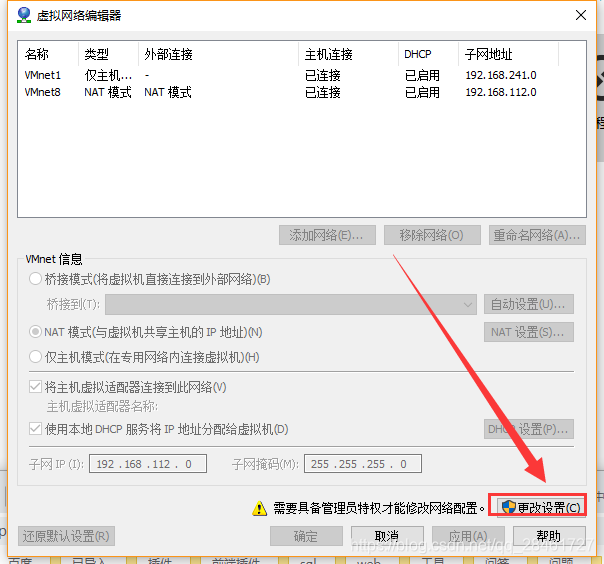Click the yellow warning triangle icon
This screenshot has height=564, width=604.
click(x=260, y=508)
